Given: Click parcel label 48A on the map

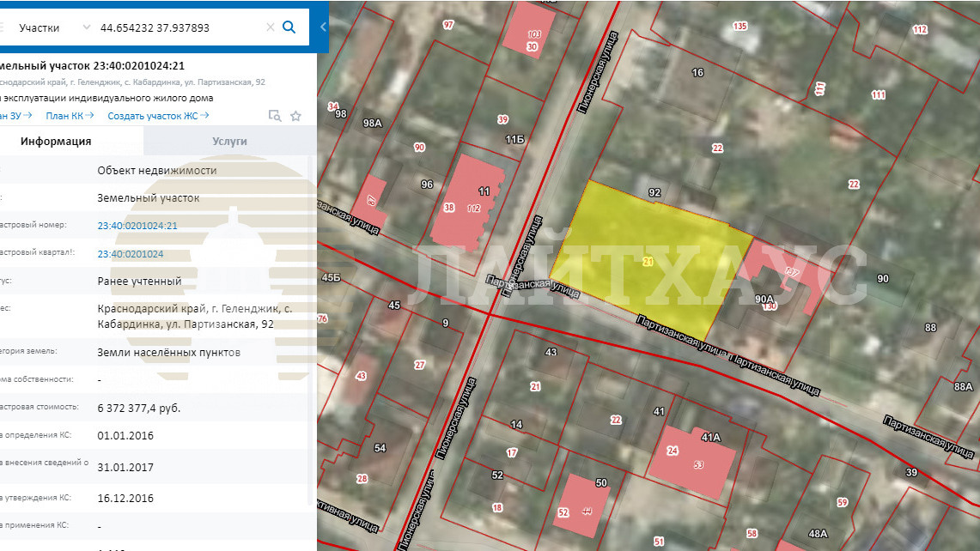Looking at the screenshot, I should coord(819,534).
